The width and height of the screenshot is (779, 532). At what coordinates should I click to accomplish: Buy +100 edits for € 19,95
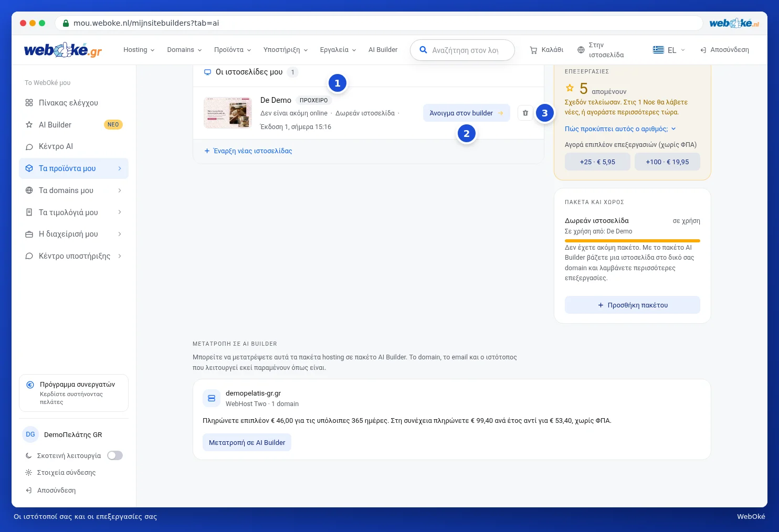point(667,162)
